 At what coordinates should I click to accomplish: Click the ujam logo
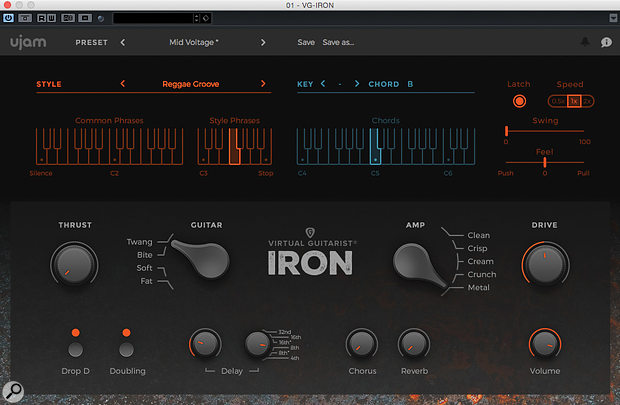coord(28,42)
